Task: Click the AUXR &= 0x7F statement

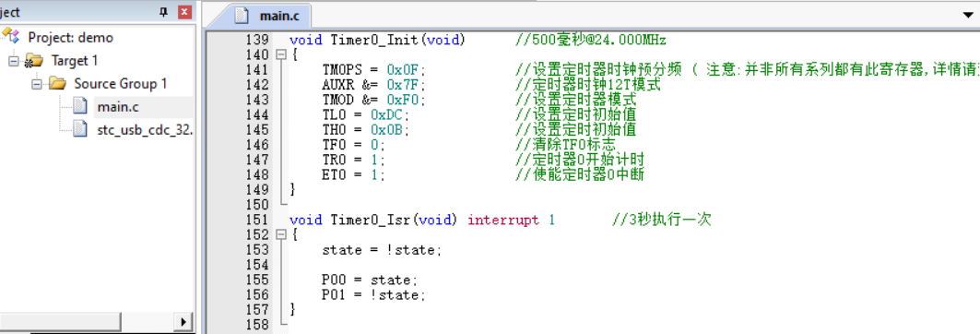Action: [x=373, y=85]
